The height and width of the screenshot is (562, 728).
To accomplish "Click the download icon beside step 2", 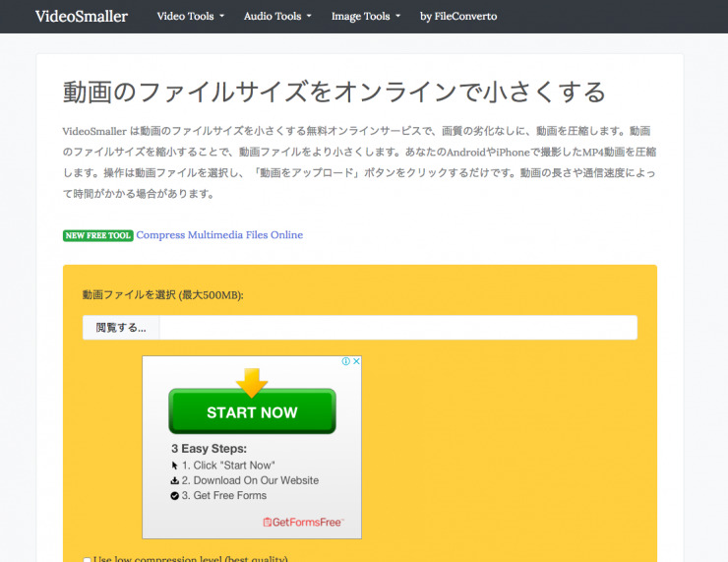I will tap(174, 480).
